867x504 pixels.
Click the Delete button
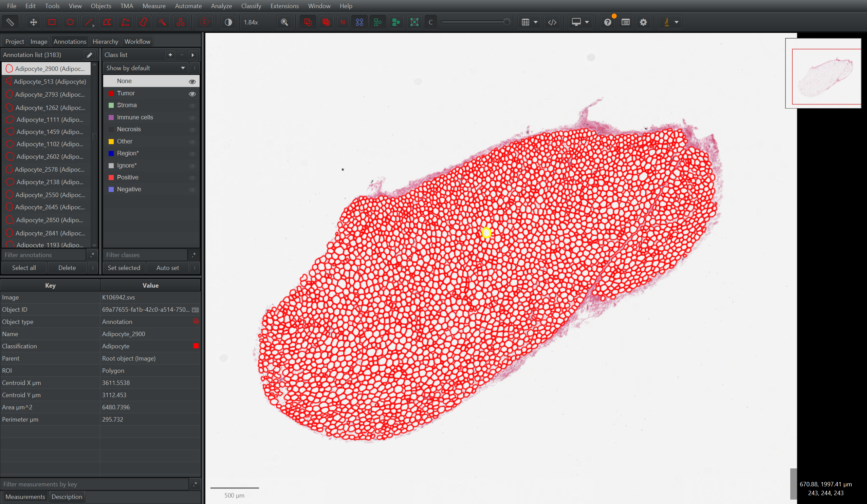[x=67, y=268]
